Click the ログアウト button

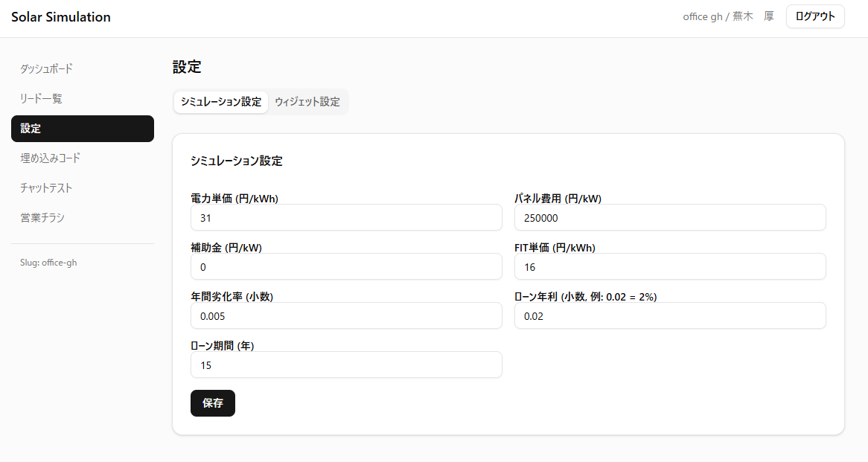(814, 16)
